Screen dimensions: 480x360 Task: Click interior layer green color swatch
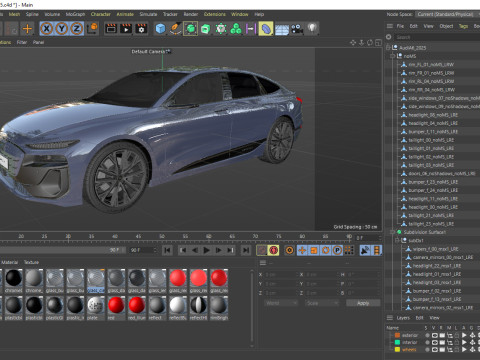[397, 342]
